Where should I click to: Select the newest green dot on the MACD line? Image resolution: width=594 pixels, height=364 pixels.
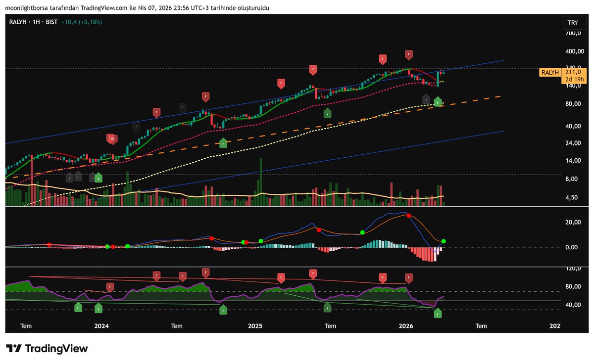444,241
